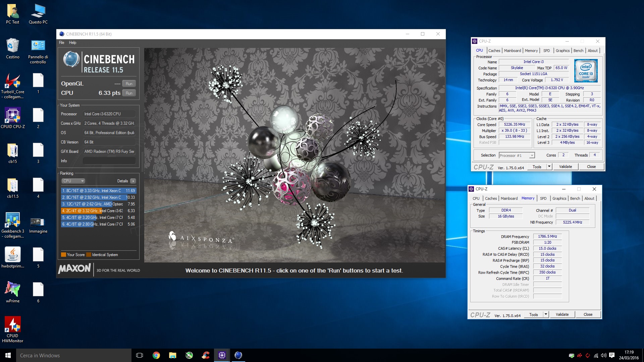The height and width of the screenshot is (362, 644).
Task: Switch to Graphics tab in Memory CPU-Z window
Action: click(x=559, y=198)
